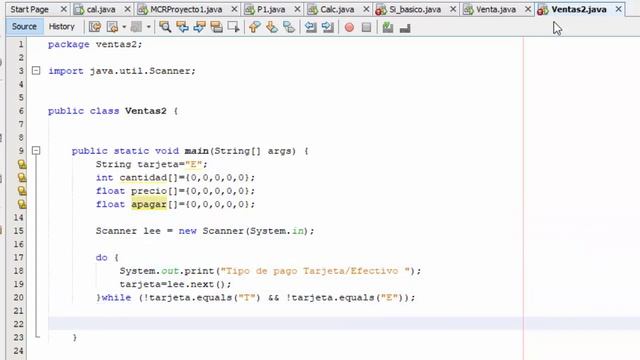Click the Back navigation icon
640x360 pixels.
coord(112,27)
